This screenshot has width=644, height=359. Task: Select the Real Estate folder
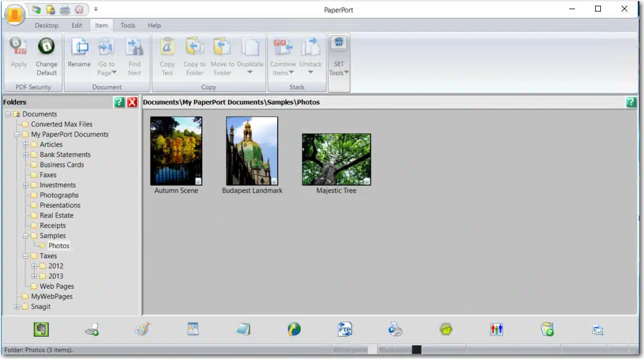point(56,215)
